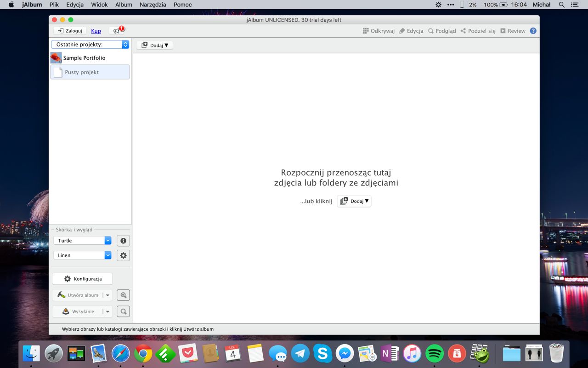Open the Kup purchase link
The height and width of the screenshot is (368, 588).
[96, 31]
